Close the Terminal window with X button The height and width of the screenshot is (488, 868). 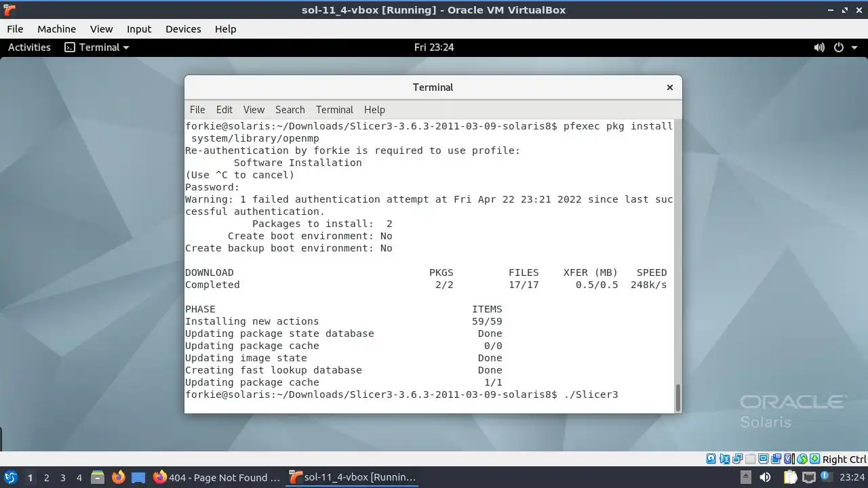point(670,87)
